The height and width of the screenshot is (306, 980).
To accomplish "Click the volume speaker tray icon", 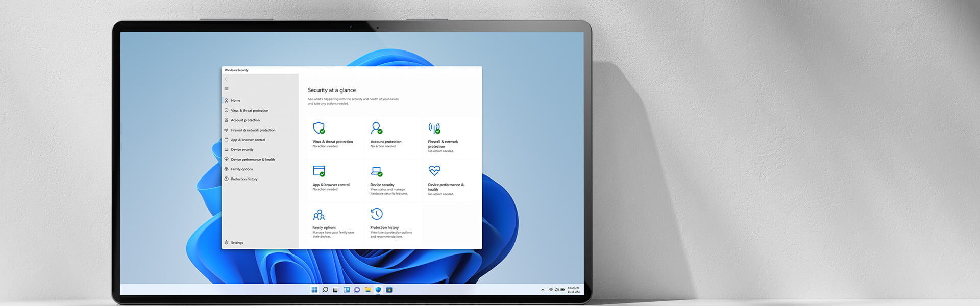I will coord(556,290).
